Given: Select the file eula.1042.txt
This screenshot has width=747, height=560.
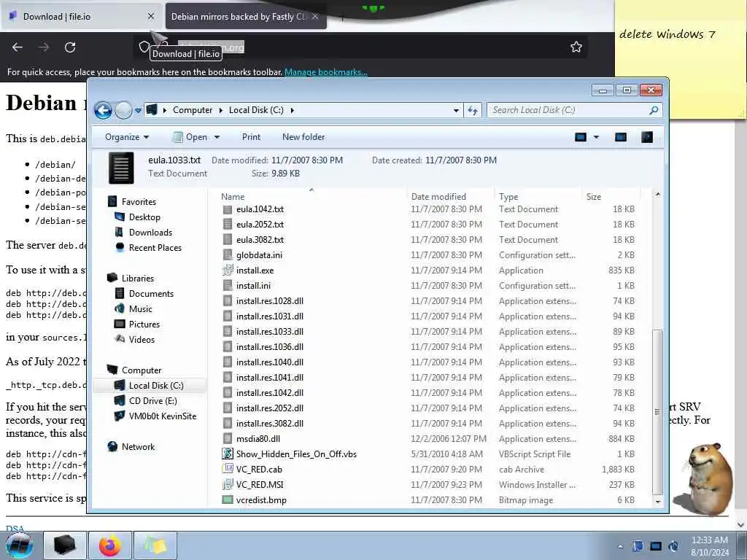Looking at the screenshot, I should 260,209.
